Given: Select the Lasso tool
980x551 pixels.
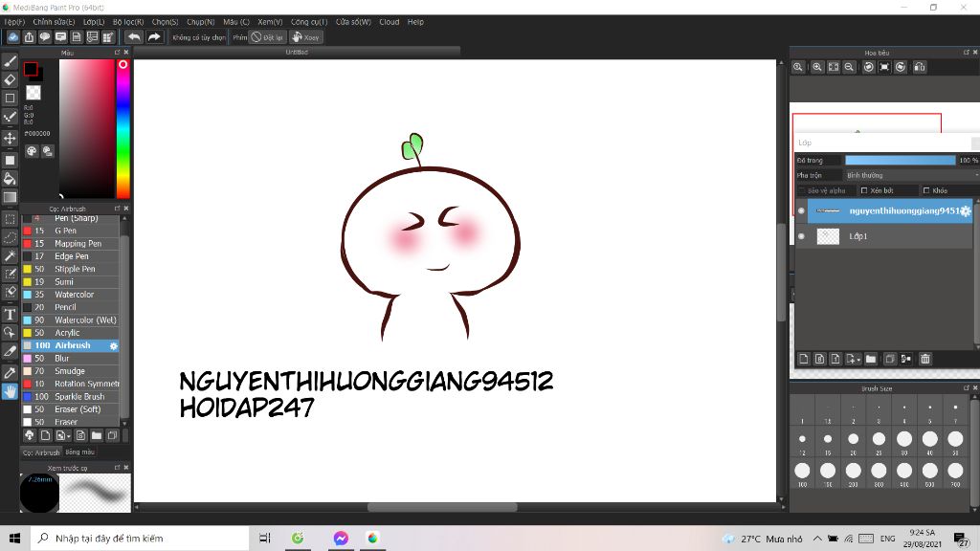Looking at the screenshot, I should coord(10,238).
